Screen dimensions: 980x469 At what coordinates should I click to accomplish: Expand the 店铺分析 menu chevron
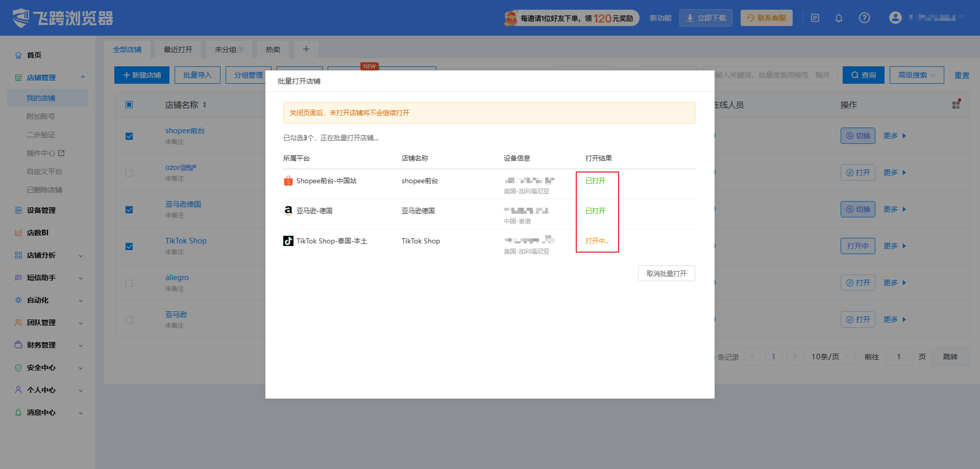81,256
